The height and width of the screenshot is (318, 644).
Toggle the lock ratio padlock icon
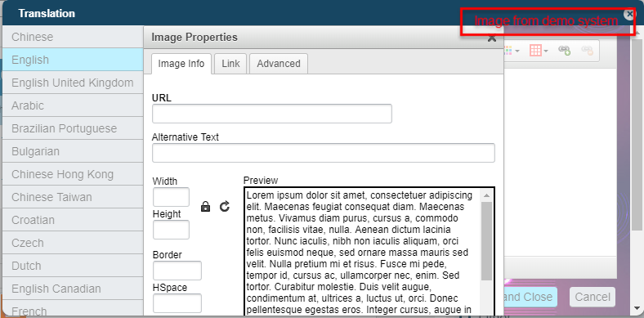(x=205, y=207)
